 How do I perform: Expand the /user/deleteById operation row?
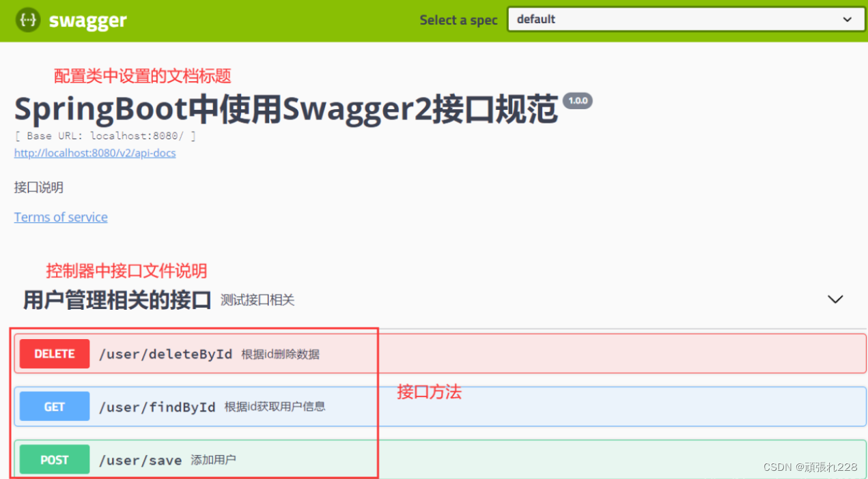point(546,353)
